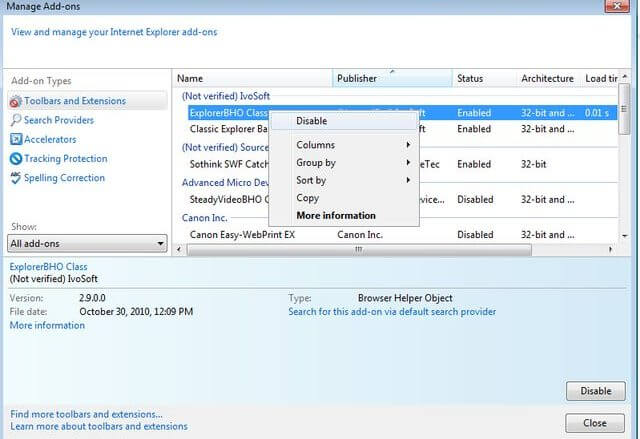The image size is (640, 439).
Task: Click the 0.01 s load time value
Action: coord(597,113)
